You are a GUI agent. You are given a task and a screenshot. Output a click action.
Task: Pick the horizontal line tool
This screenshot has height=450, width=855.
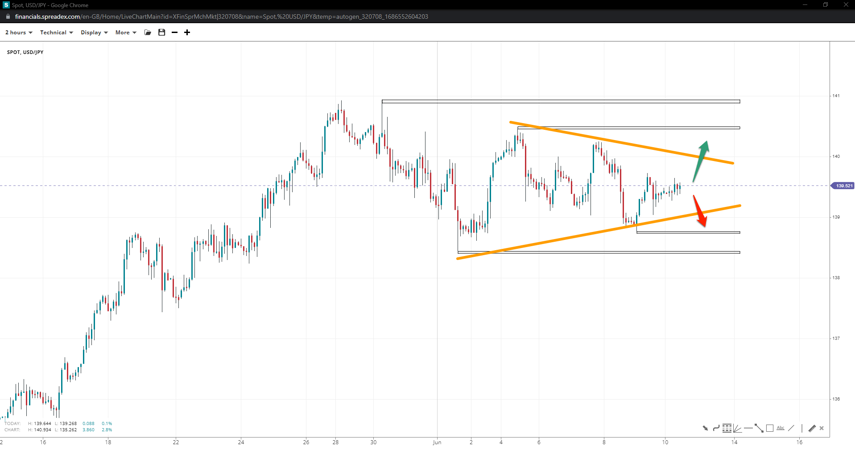[x=748, y=428]
